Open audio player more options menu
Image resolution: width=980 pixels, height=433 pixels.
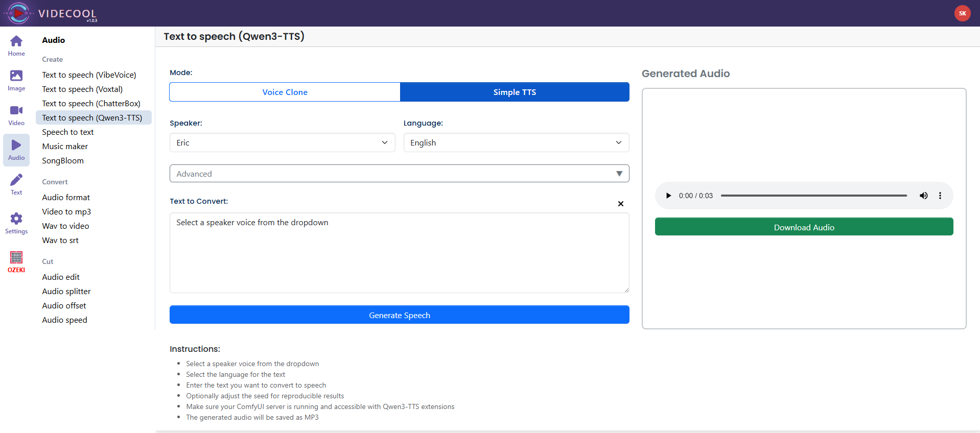[940, 196]
